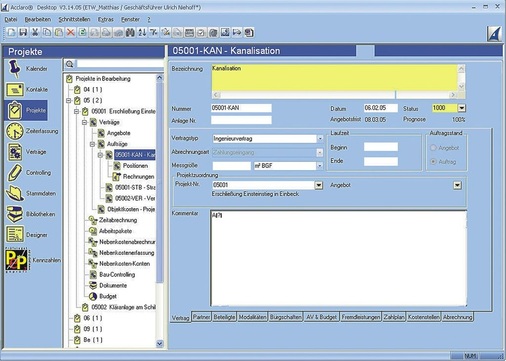Open the Kennzahlen P2P icon
This screenshot has width=506, height=361.
pyautogui.click(x=16, y=260)
